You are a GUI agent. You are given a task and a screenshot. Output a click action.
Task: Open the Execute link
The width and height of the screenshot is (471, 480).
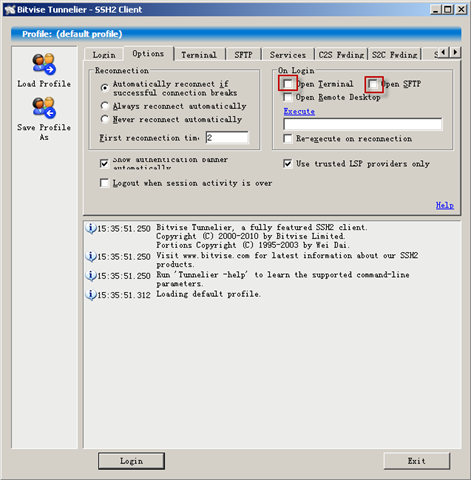[299, 111]
